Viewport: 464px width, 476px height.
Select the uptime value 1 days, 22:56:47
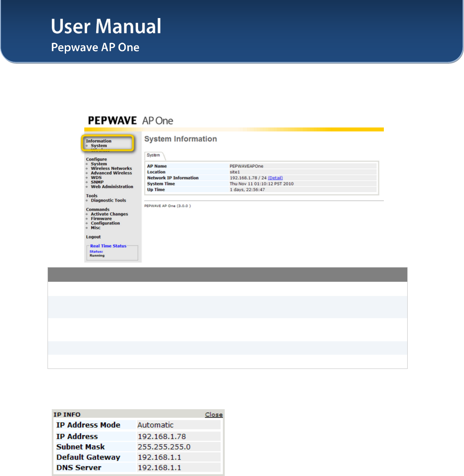247,190
